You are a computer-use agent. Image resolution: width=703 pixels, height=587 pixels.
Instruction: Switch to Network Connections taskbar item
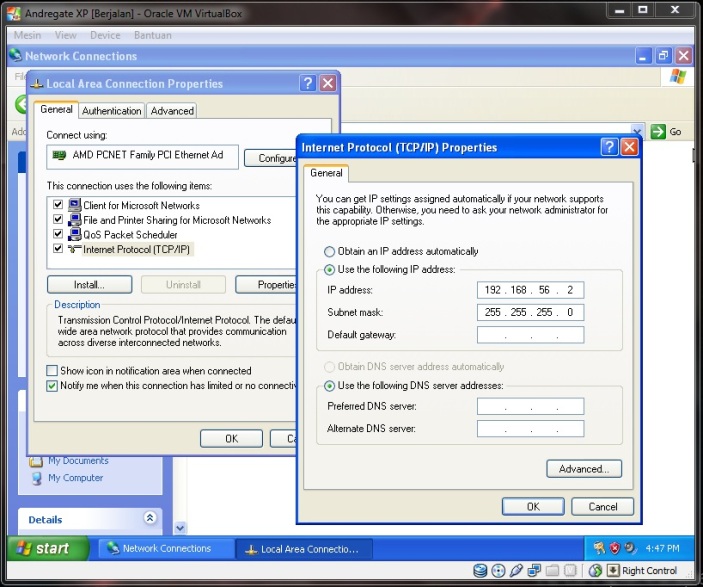pyautogui.click(x=166, y=548)
